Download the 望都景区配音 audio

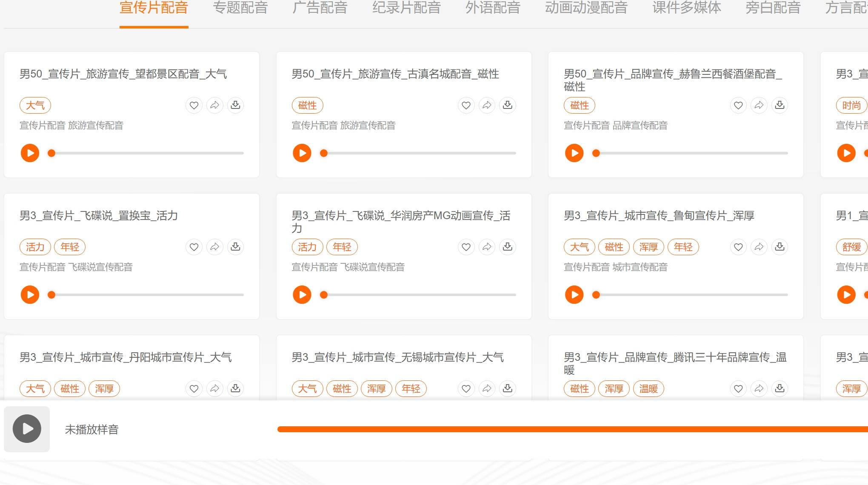tap(235, 105)
